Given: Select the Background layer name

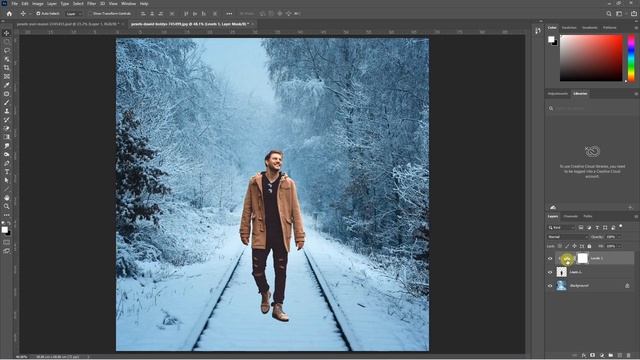Looking at the screenshot, I should point(579,286).
